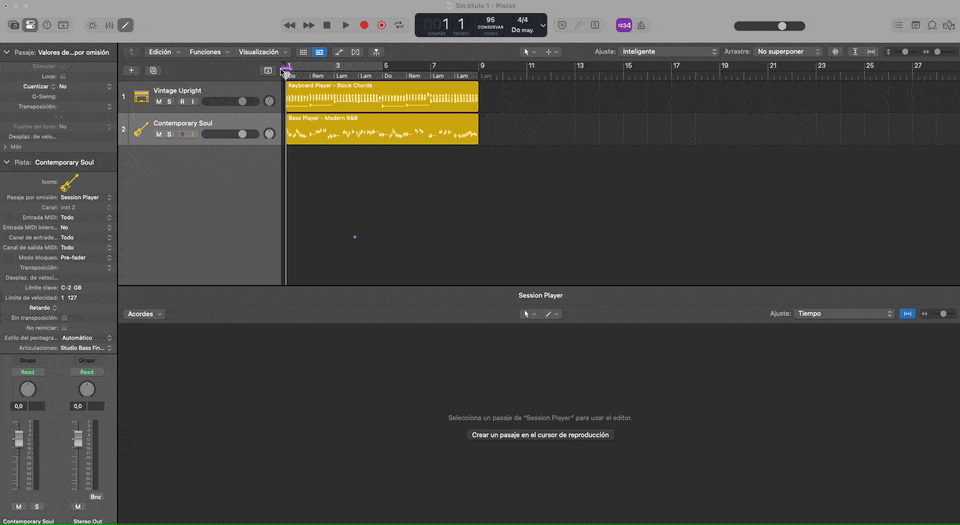This screenshot has height=525, width=960.
Task: Click the Duplicate Track button
Action: 153,70
